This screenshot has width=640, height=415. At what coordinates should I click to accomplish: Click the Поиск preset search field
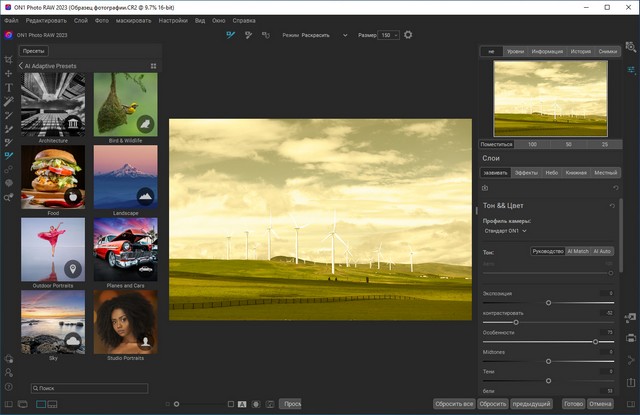pos(89,387)
